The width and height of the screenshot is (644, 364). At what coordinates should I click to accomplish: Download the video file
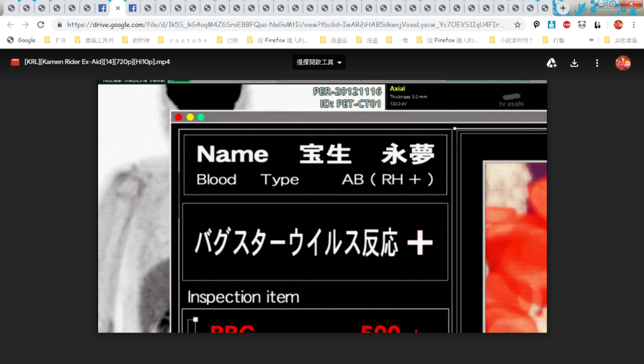[574, 63]
